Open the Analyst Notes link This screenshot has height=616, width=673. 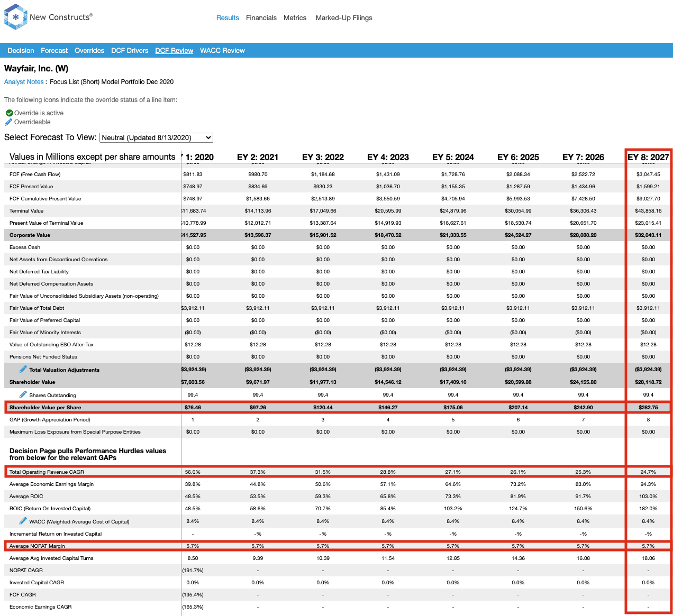pyautogui.click(x=24, y=82)
